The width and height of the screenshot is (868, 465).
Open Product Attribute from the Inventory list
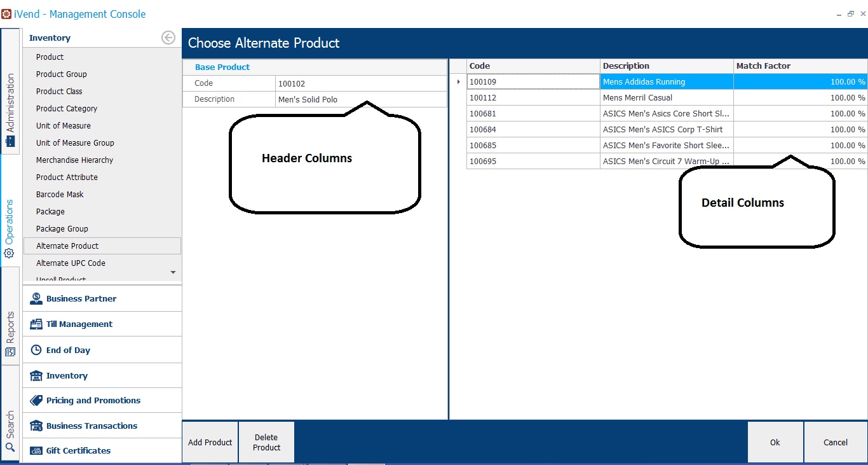click(67, 177)
